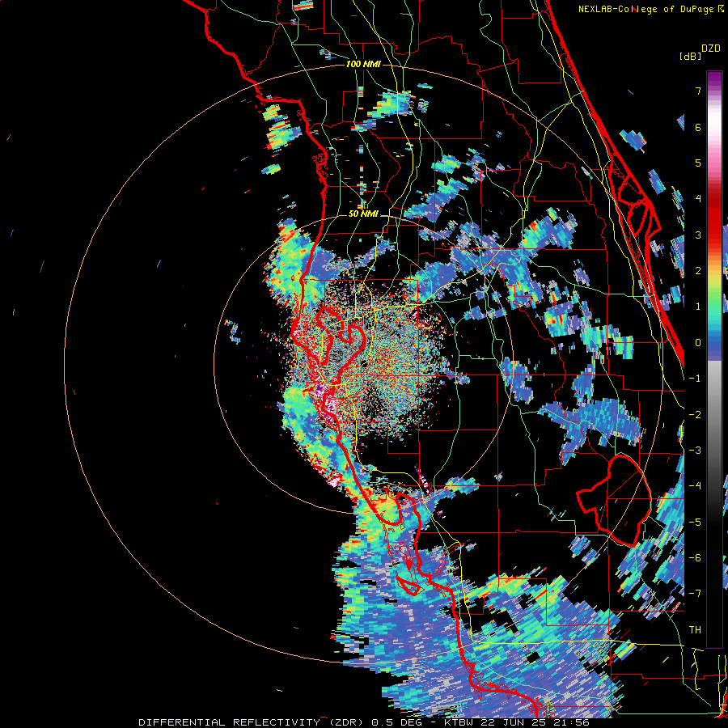Image resolution: width=728 pixels, height=728 pixels.
Task: Click the 2 value on the color scale
Action: [698, 271]
